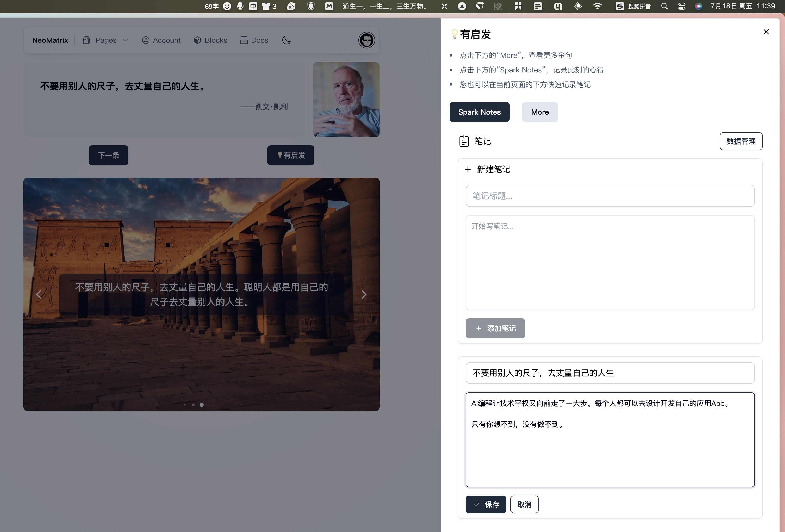
Task: Open the Docs menu item
Action: [254, 40]
